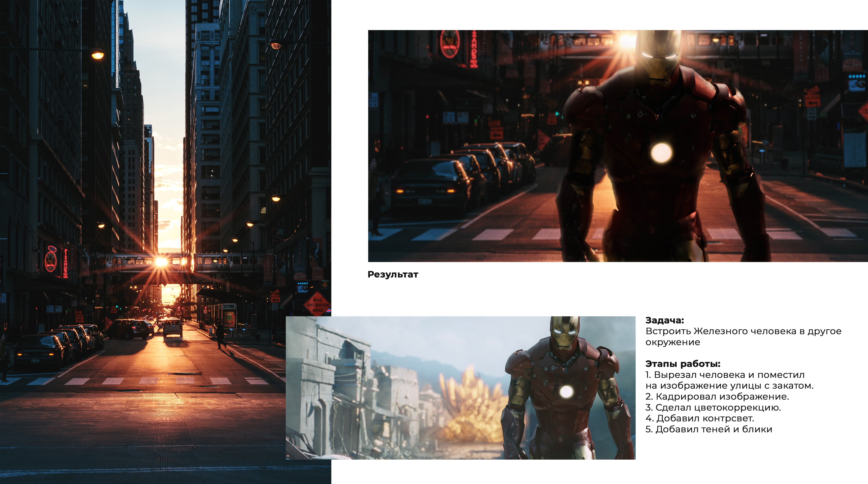Image resolution: width=868 pixels, height=484 pixels.
Task: Click the "Road Construction Ahead" sign in the photo
Action: tap(317, 305)
